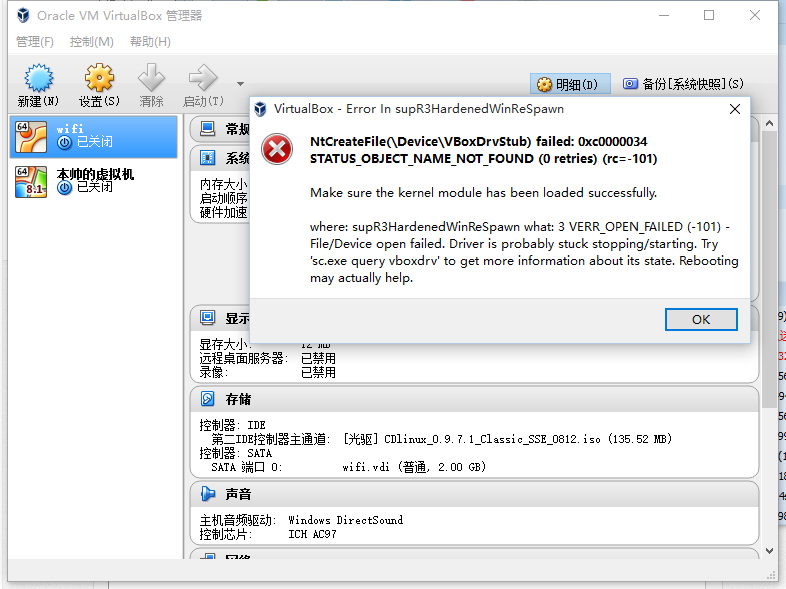
Task: Click the power status icon for 本帅的虚拟机
Action: tap(64, 188)
